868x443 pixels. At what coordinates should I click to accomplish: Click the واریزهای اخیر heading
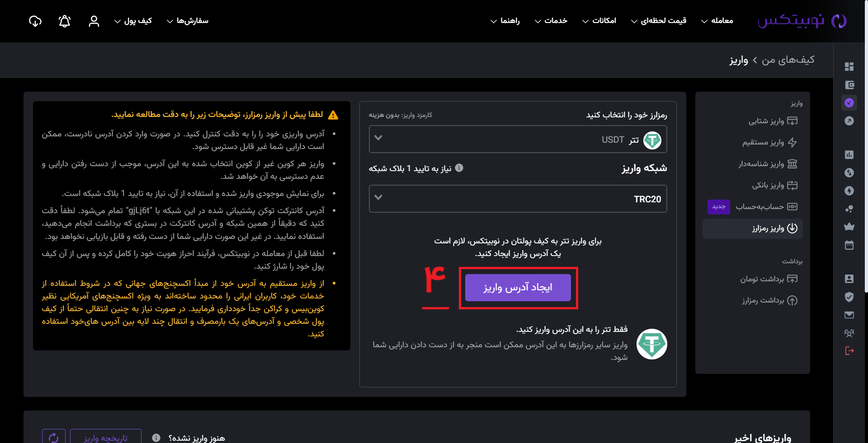coord(763,438)
